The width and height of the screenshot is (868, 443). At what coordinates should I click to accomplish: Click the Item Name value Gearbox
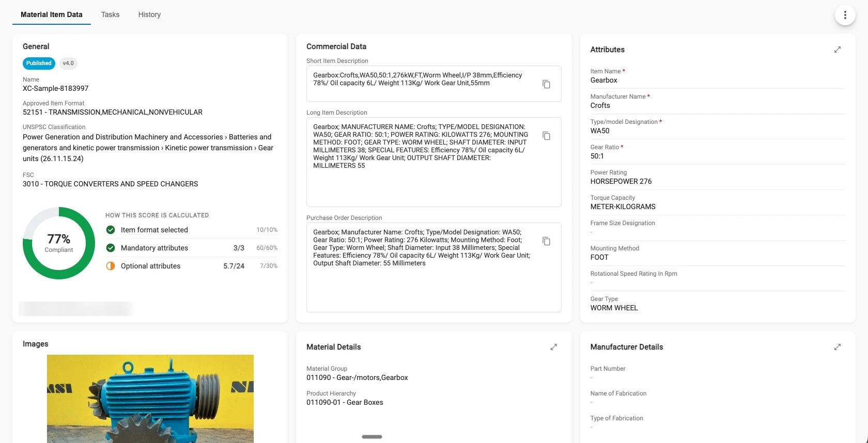(604, 80)
